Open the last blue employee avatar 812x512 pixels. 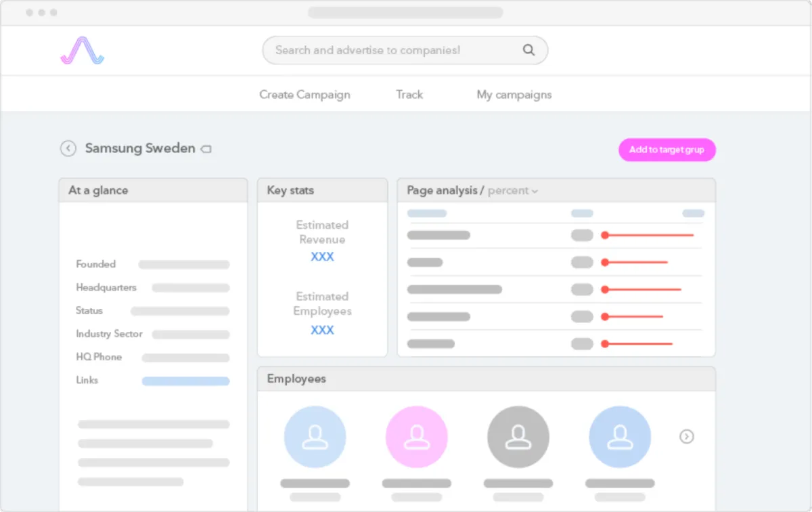click(620, 437)
